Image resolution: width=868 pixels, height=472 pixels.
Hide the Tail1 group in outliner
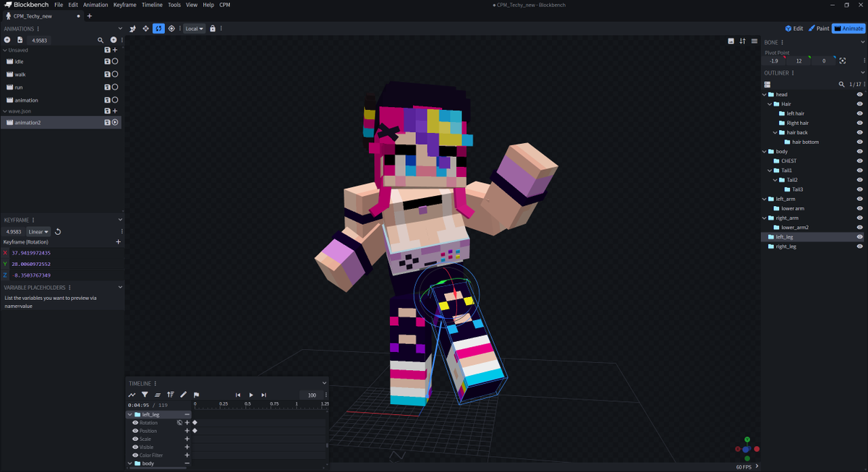pos(860,171)
